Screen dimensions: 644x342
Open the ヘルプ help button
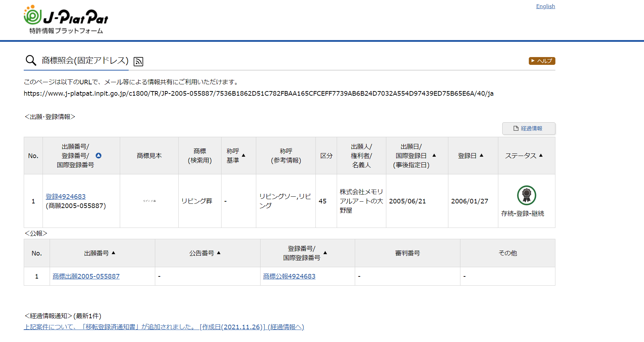(542, 61)
